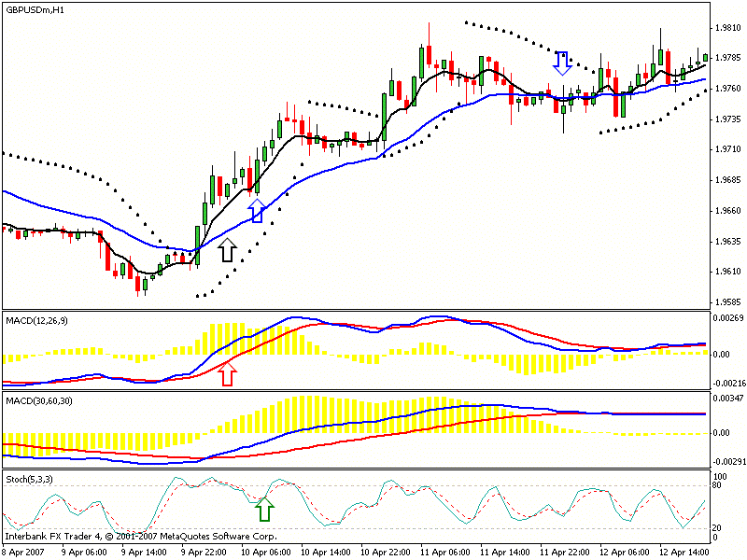
Task: Click the 9 Apr 06:00 time label
Action: pos(84,553)
